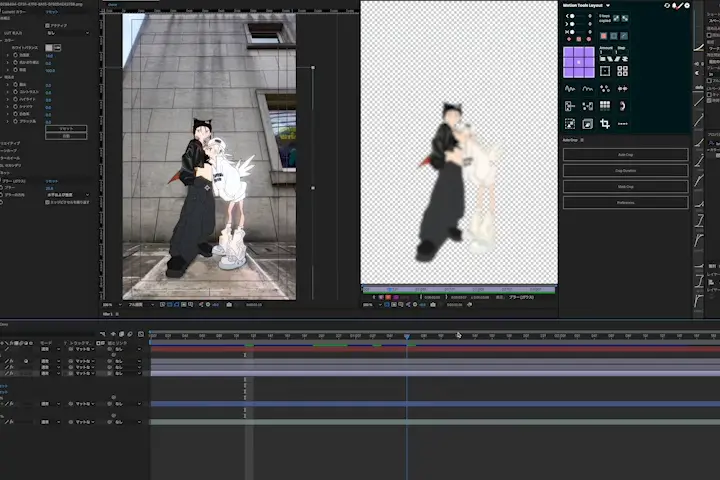This screenshot has height=480, width=720.
Task: Take snapshot with right viewer camera icon
Action: pos(433,305)
